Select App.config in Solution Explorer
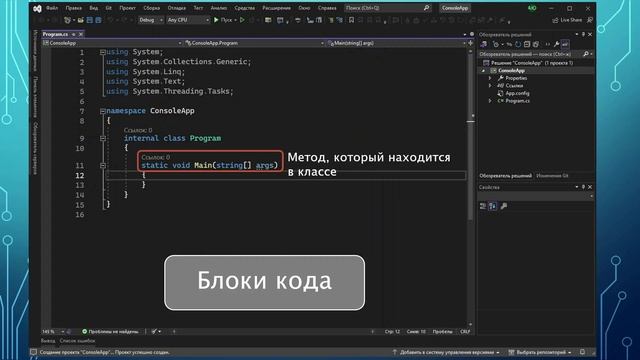The image size is (640, 360). (517, 93)
